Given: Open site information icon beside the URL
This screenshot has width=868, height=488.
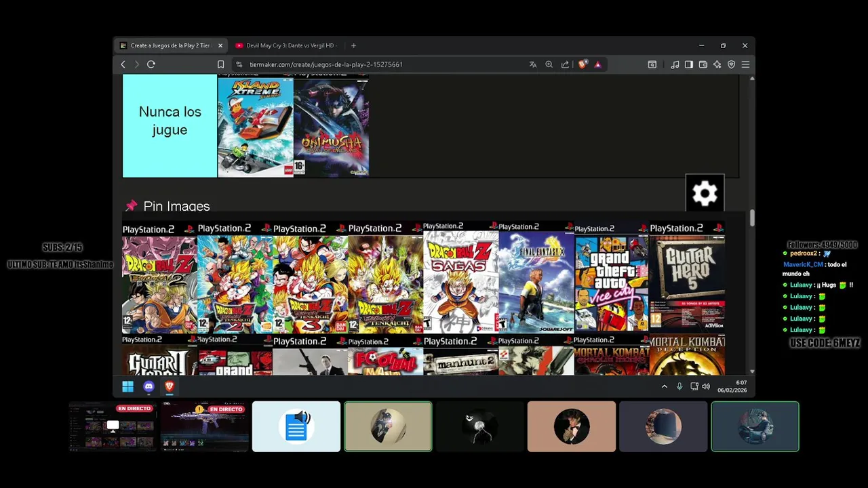Looking at the screenshot, I should pos(239,64).
